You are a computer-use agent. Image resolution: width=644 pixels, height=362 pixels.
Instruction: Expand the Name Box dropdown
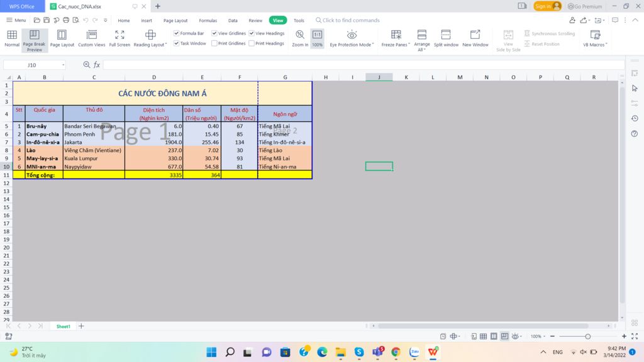[63, 65]
